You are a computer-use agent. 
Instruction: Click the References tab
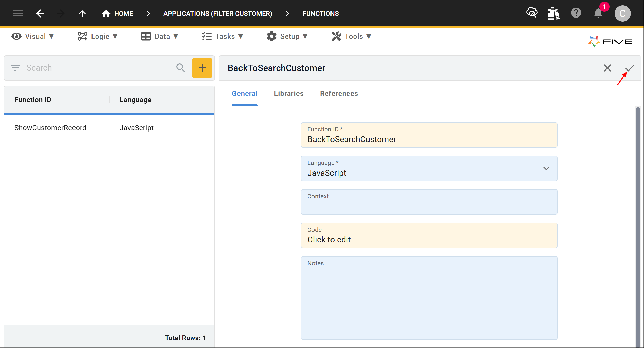339,93
